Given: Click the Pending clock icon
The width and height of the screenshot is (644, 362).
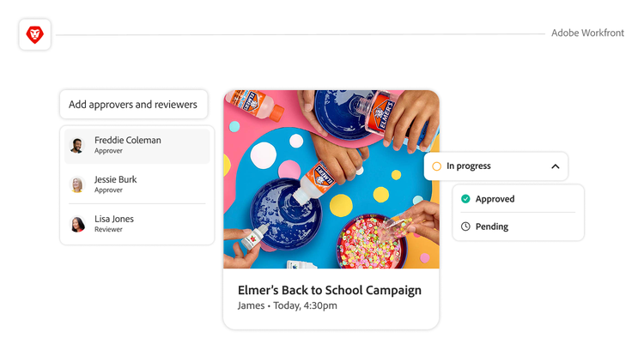Looking at the screenshot, I should coord(465,226).
